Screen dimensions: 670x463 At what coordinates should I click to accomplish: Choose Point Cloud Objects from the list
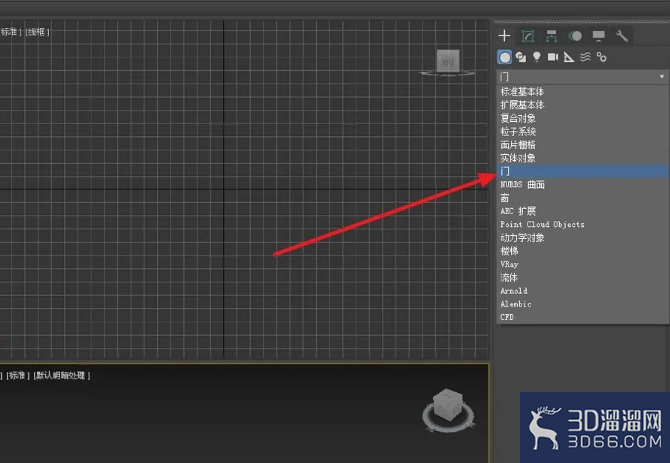pos(582,224)
